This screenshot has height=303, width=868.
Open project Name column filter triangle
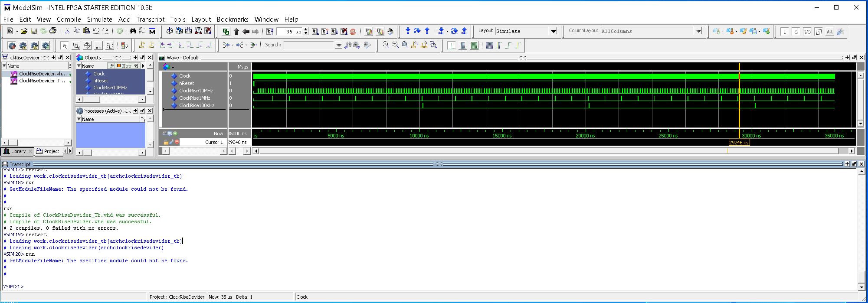pyautogui.click(x=4, y=66)
